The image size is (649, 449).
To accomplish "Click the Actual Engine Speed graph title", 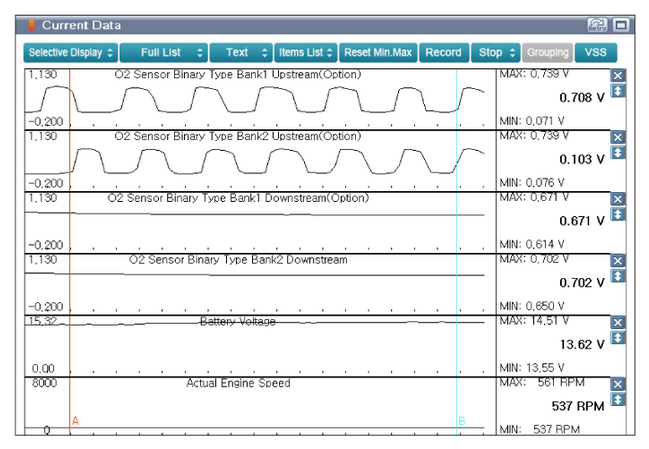I will coord(238,383).
